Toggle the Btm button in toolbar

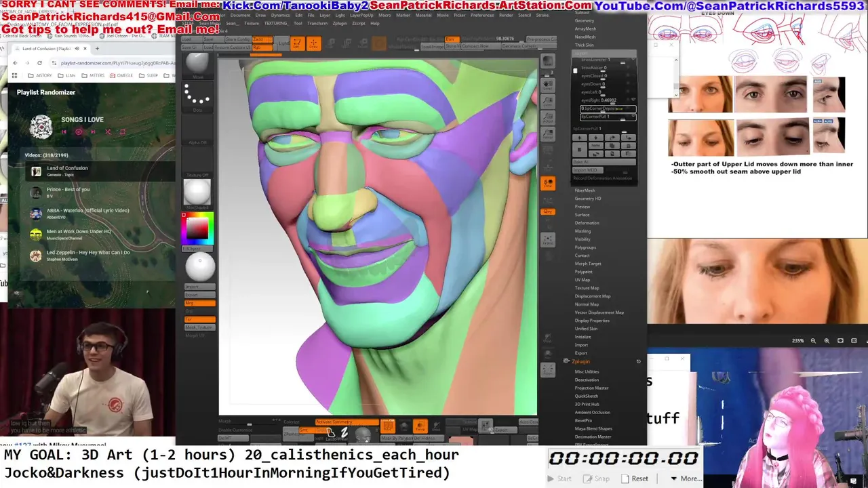(452, 39)
